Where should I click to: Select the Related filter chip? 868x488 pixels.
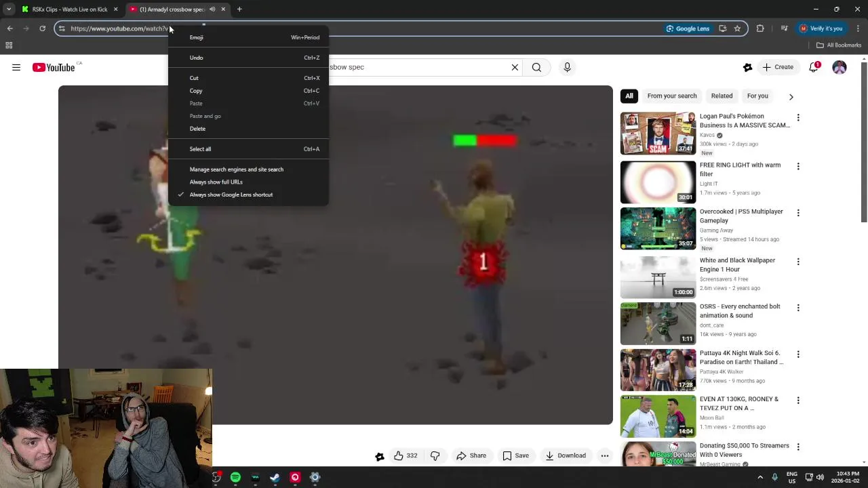point(722,96)
